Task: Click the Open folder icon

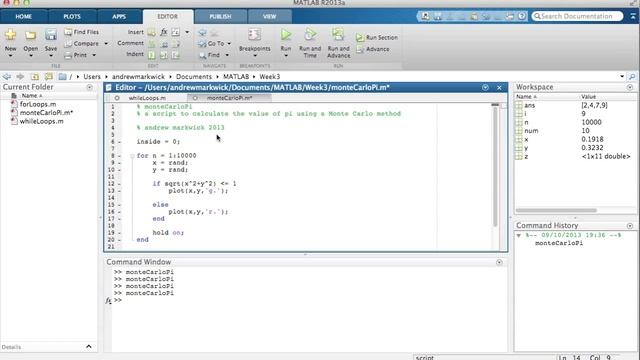Action: point(30,35)
